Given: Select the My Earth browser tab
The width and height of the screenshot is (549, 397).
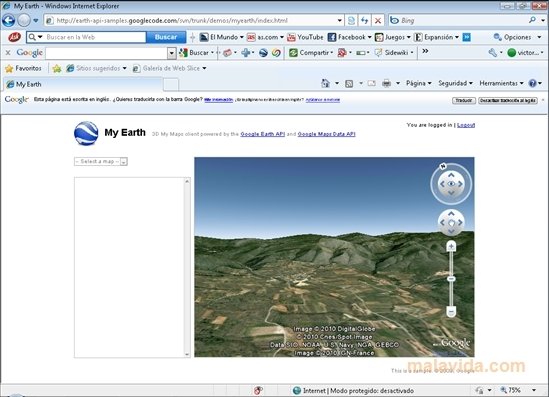Looking at the screenshot, I should pyautogui.click(x=83, y=84).
